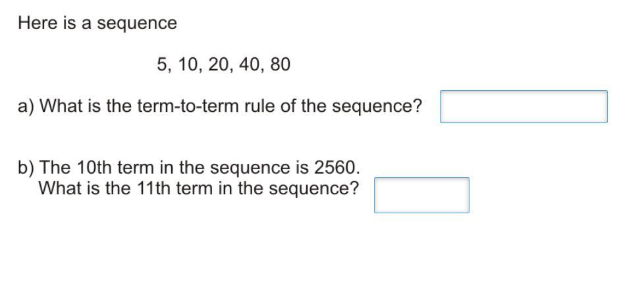Select the number 5 in the sequence
This screenshot has width=644, height=287.
point(162,65)
